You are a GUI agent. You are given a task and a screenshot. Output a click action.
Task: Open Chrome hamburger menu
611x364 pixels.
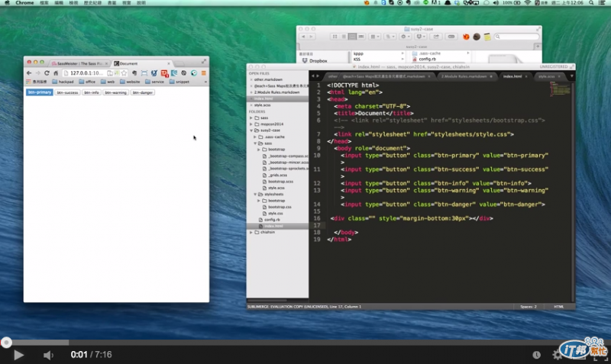tap(203, 73)
